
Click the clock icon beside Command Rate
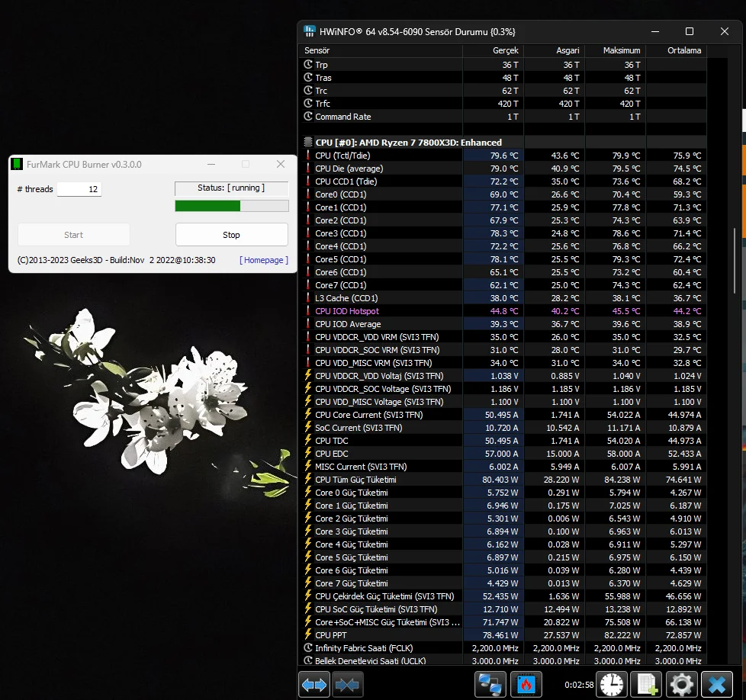308,116
